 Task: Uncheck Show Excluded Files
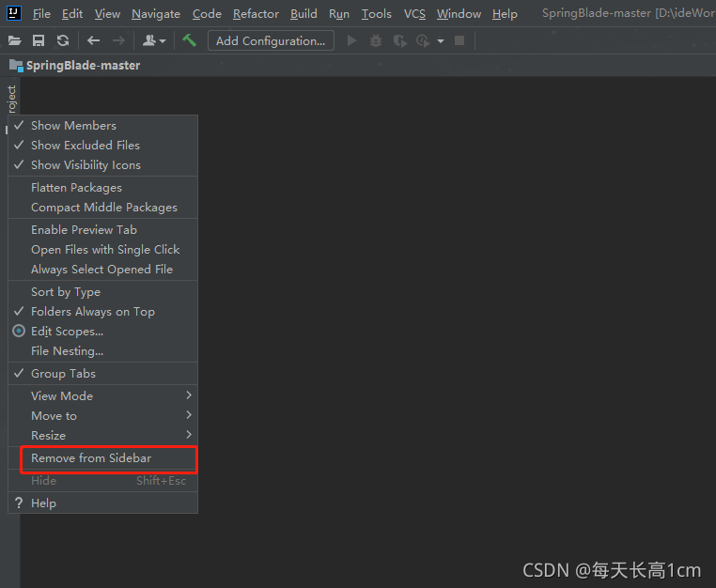[85, 145]
